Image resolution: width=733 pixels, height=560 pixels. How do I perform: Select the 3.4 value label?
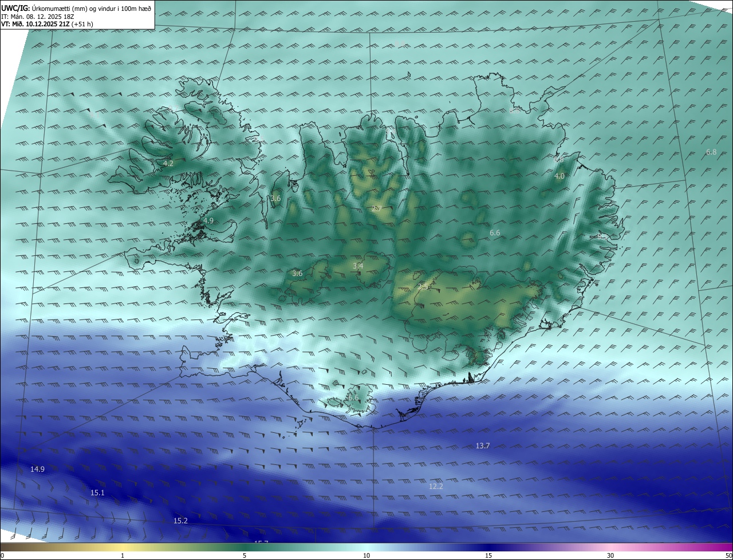tap(358, 266)
